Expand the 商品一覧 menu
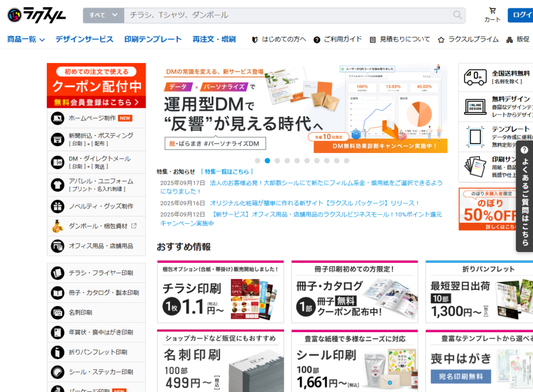The height and width of the screenshot is (392, 533). tap(26, 39)
